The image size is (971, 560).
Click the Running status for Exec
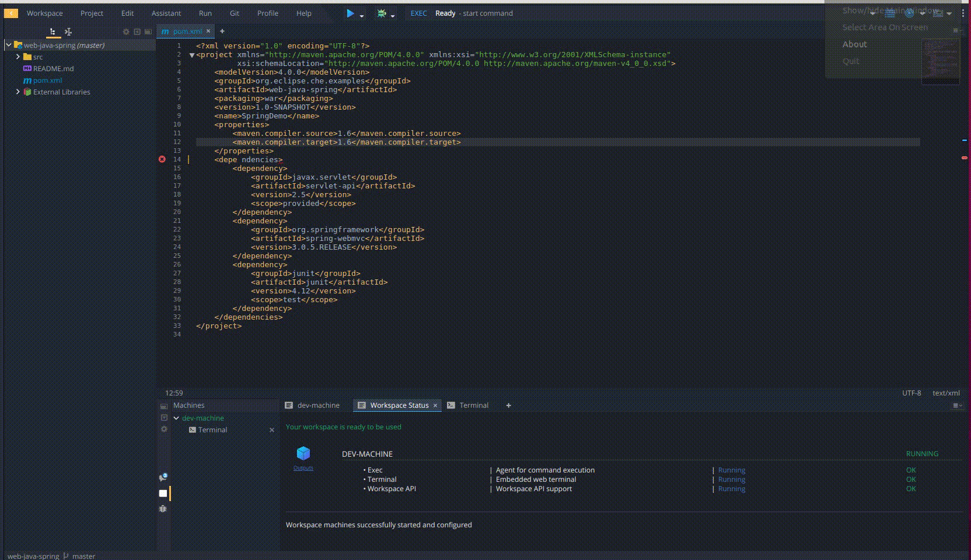click(x=732, y=470)
